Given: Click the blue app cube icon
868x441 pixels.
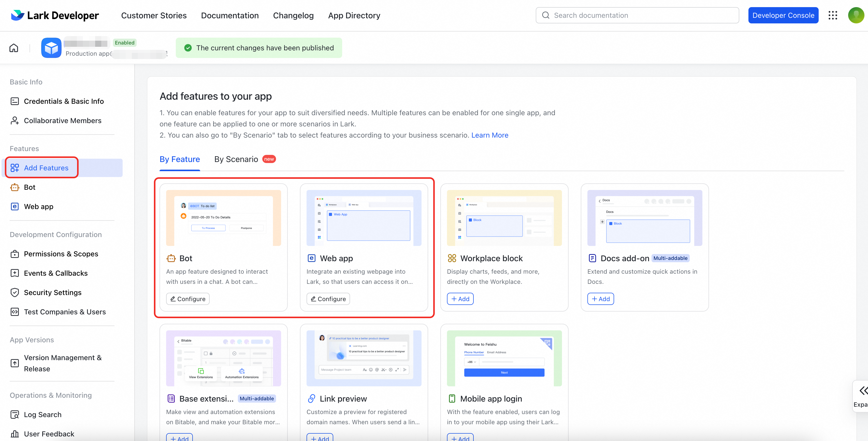Looking at the screenshot, I should point(51,48).
